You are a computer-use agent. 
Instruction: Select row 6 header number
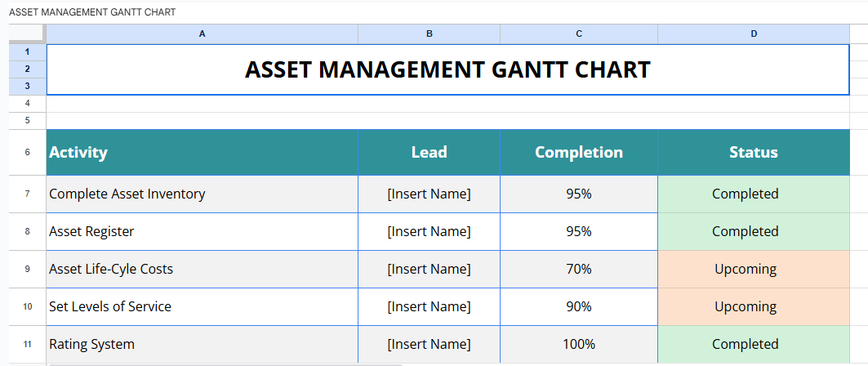coord(27,152)
